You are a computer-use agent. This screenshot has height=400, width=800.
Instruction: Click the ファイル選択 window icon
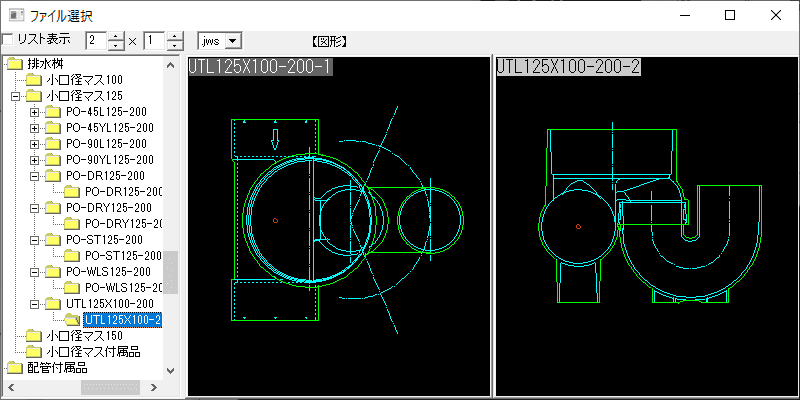(x=16, y=15)
